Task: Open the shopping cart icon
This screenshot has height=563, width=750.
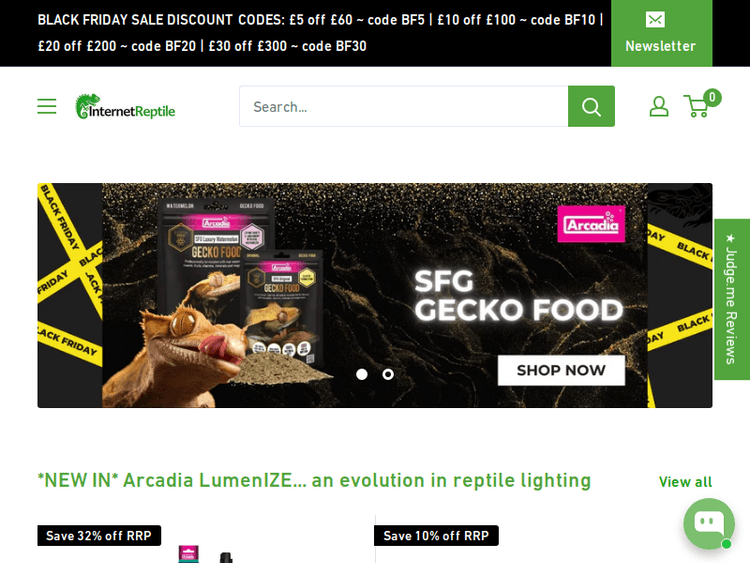Action: 696,106
